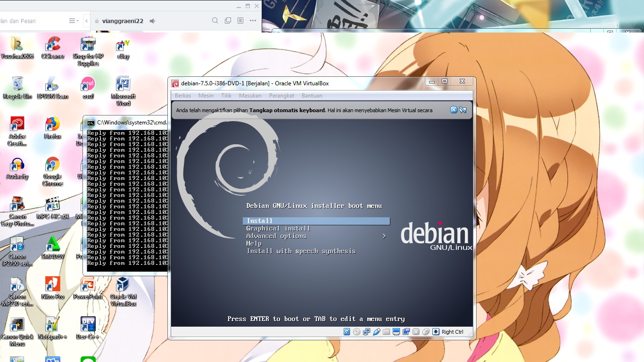Click the PowerPoint desktop shortcut
644x362 pixels.
pyautogui.click(x=88, y=288)
